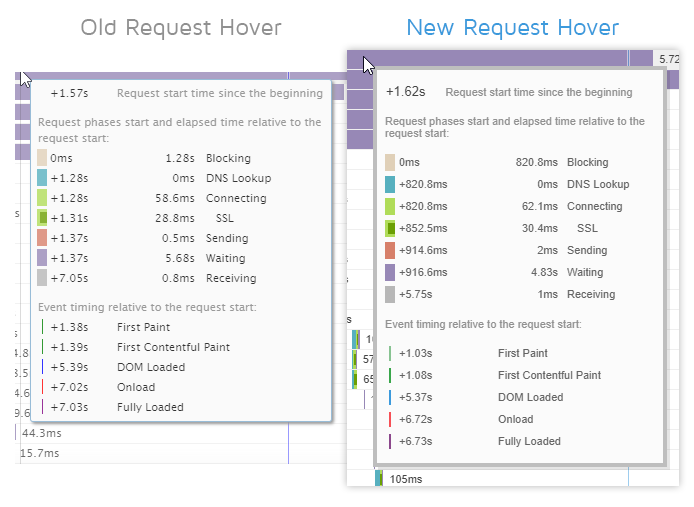Select the First Contentful Paint marker in the old hover
694x507 pixels.
(x=42, y=347)
